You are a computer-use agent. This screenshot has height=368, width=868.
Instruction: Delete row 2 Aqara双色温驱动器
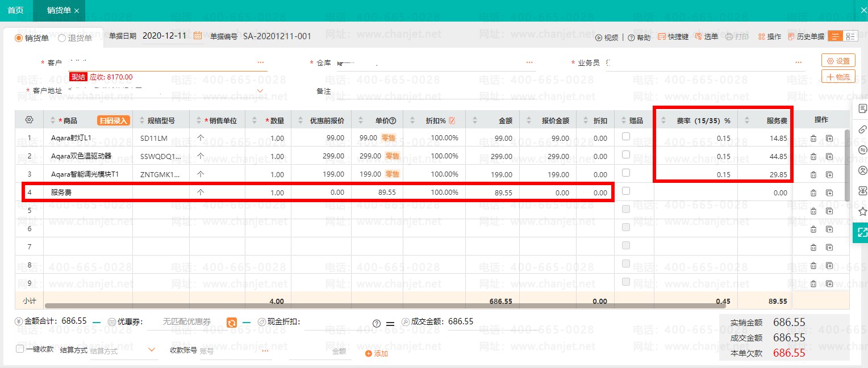coord(813,156)
